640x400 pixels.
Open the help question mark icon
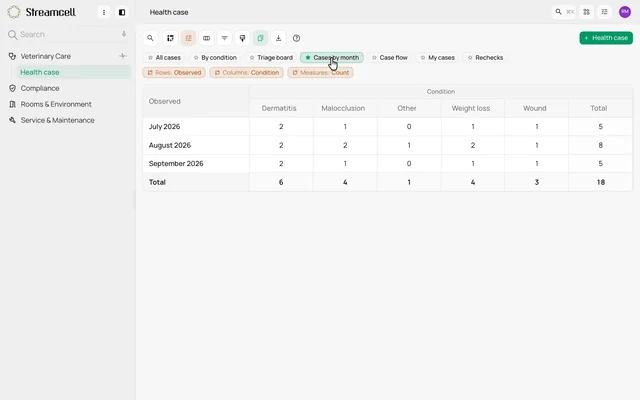pyautogui.click(x=296, y=38)
